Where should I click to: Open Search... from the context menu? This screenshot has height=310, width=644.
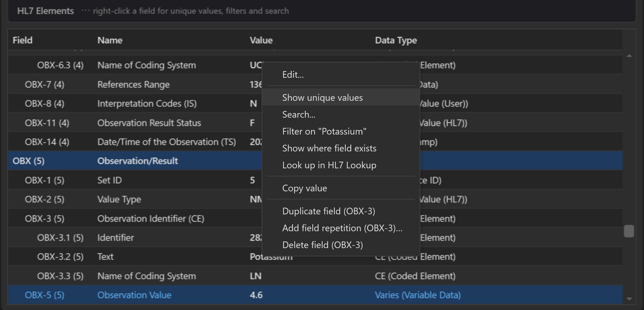341,115
